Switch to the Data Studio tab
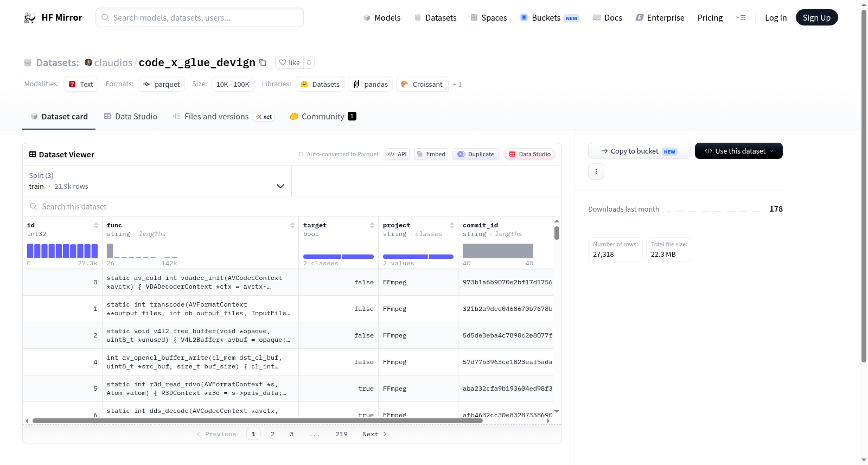Viewport: 868px width, 465px height. 131,116
